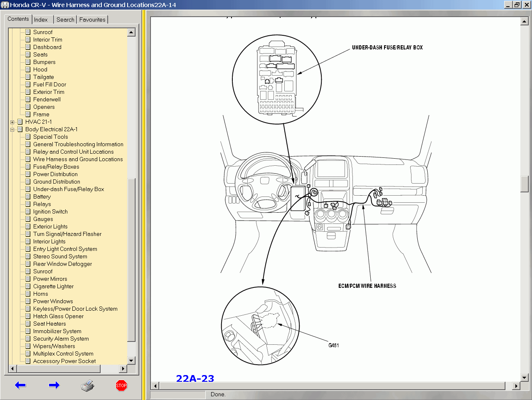The image size is (532, 400).
Task: Click the document pane scroll left arrow
Action: click(155, 386)
